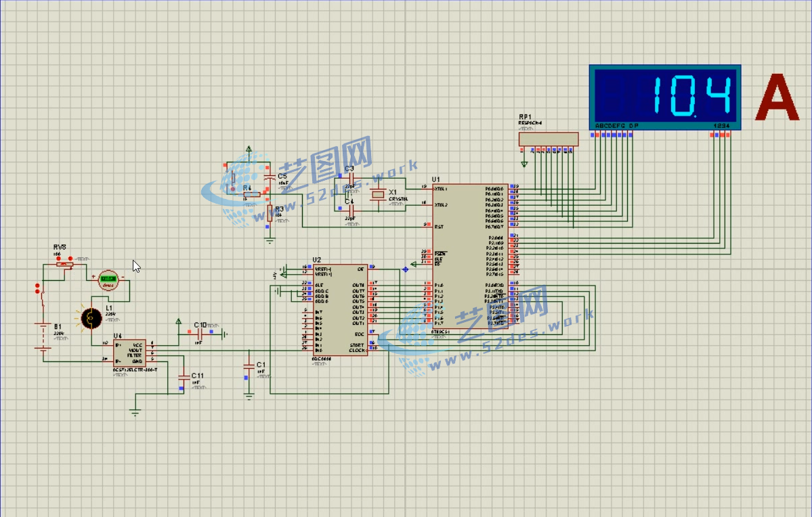This screenshot has height=517, width=812.
Task: Click the '1234' digit-select text on the display
Action: point(721,126)
